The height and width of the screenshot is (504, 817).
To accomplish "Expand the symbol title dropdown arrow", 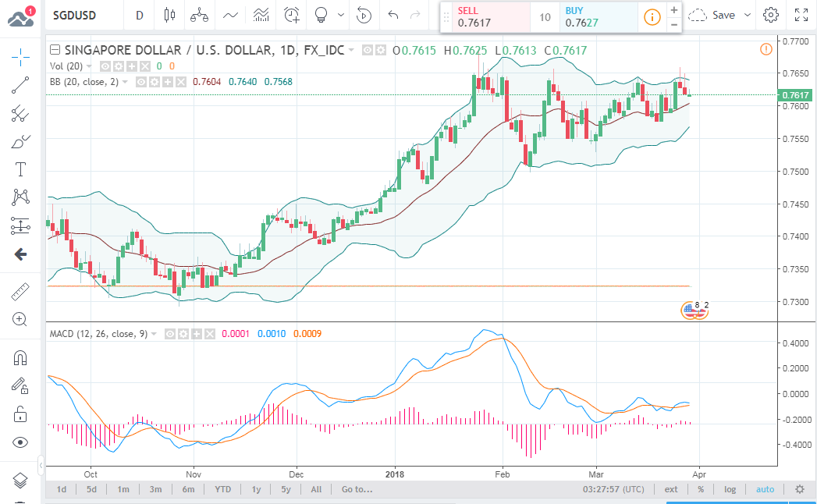I will (352, 50).
